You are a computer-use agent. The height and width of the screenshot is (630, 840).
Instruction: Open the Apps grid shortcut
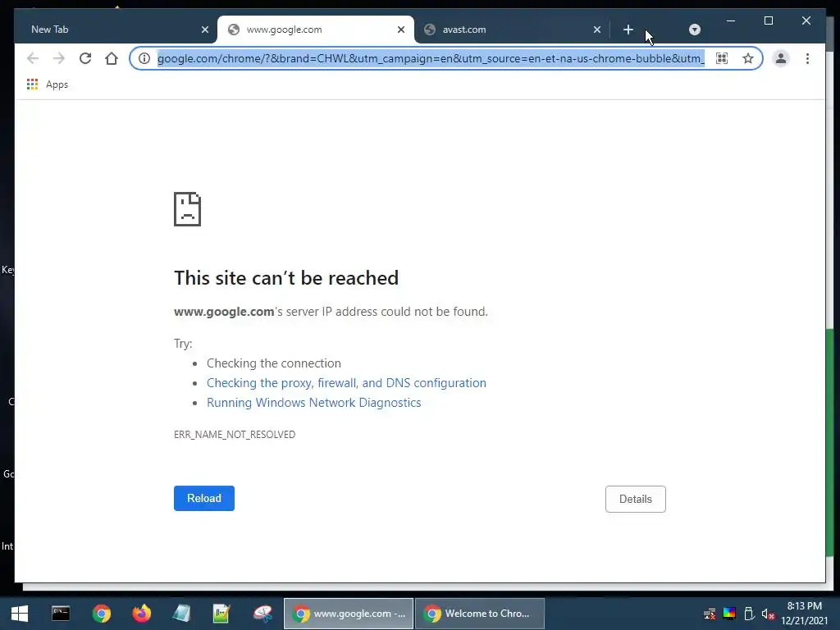point(48,84)
